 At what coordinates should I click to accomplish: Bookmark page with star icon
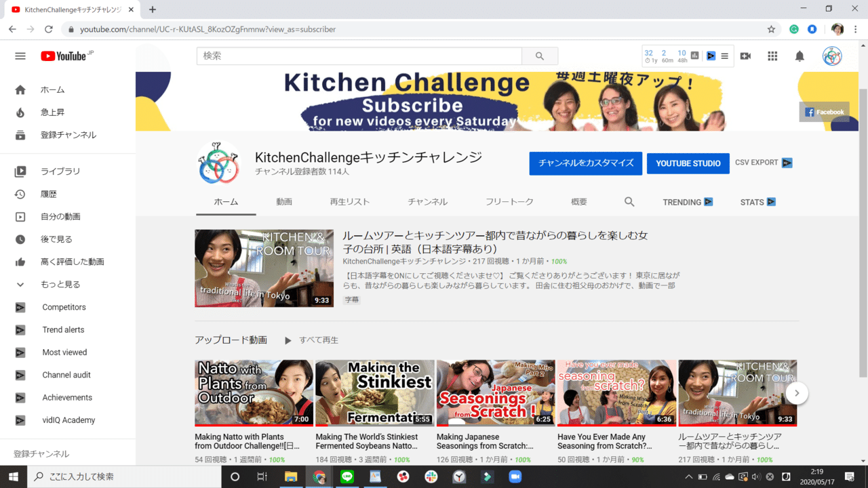tap(771, 29)
